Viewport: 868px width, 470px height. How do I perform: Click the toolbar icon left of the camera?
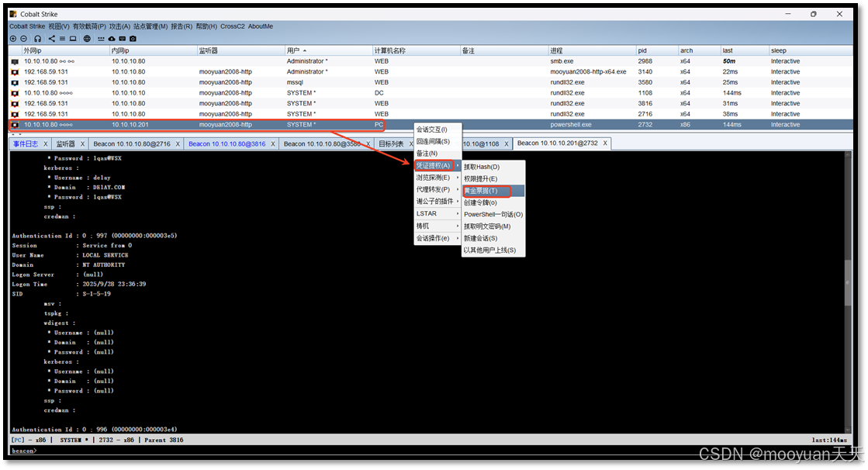pos(123,39)
